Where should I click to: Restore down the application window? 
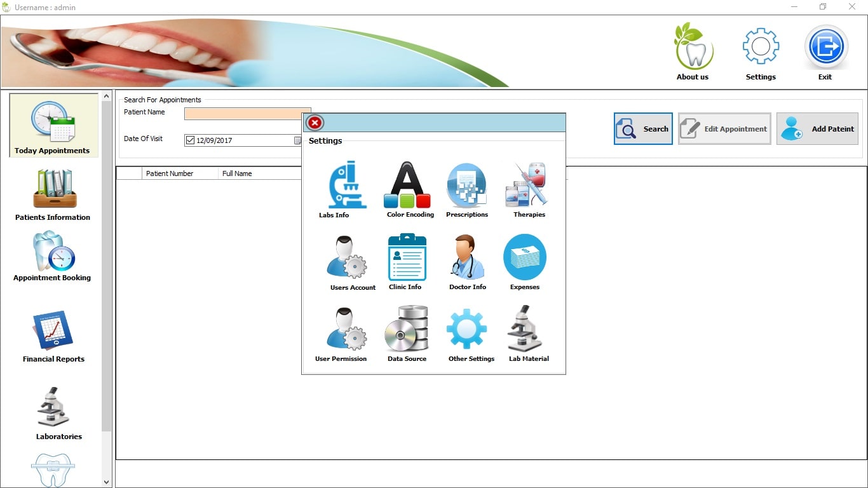(x=823, y=7)
